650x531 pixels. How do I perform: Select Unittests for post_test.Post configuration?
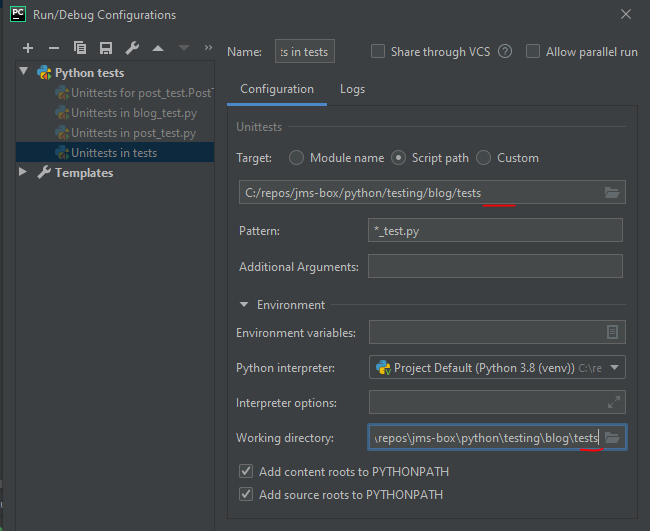115,93
